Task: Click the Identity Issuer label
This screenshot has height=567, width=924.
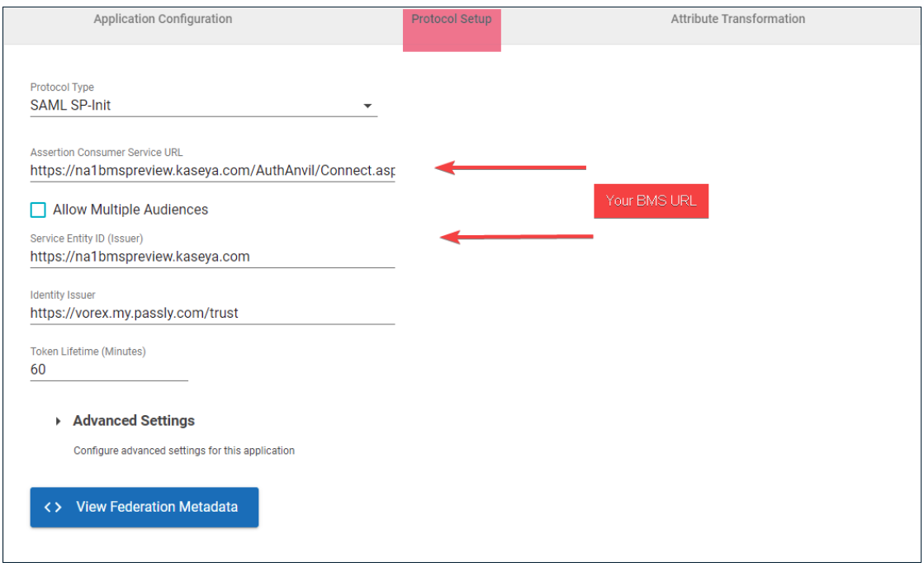Action: click(x=63, y=295)
